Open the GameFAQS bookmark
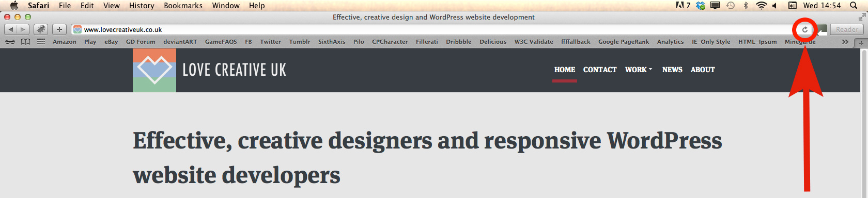This screenshot has width=868, height=198. [221, 42]
